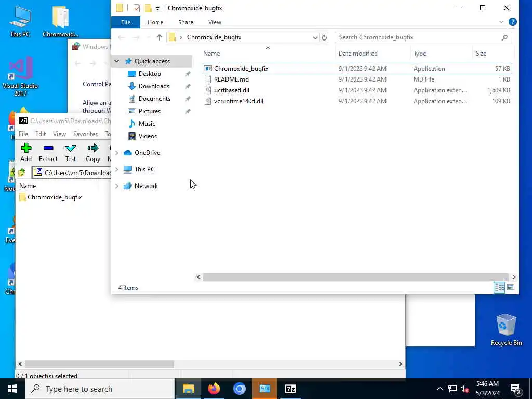The height and width of the screenshot is (399, 532).
Task: Click the volume icon in system tray
Action: (x=464, y=389)
